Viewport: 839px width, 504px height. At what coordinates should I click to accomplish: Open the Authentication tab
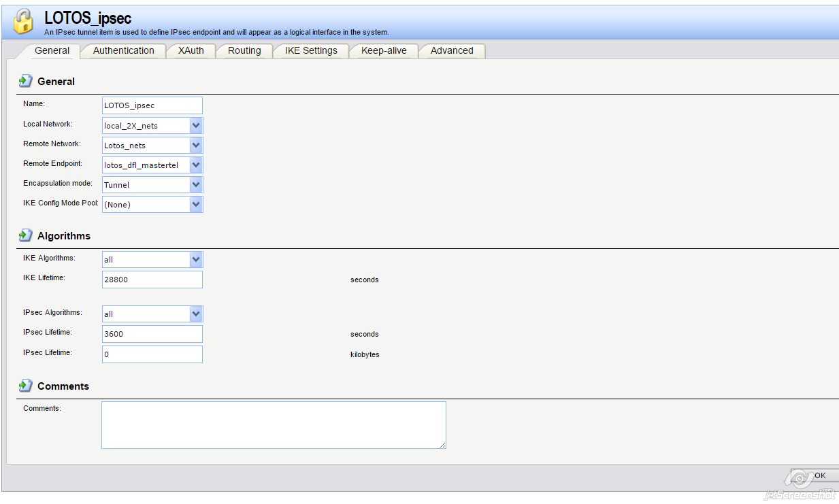tap(123, 51)
